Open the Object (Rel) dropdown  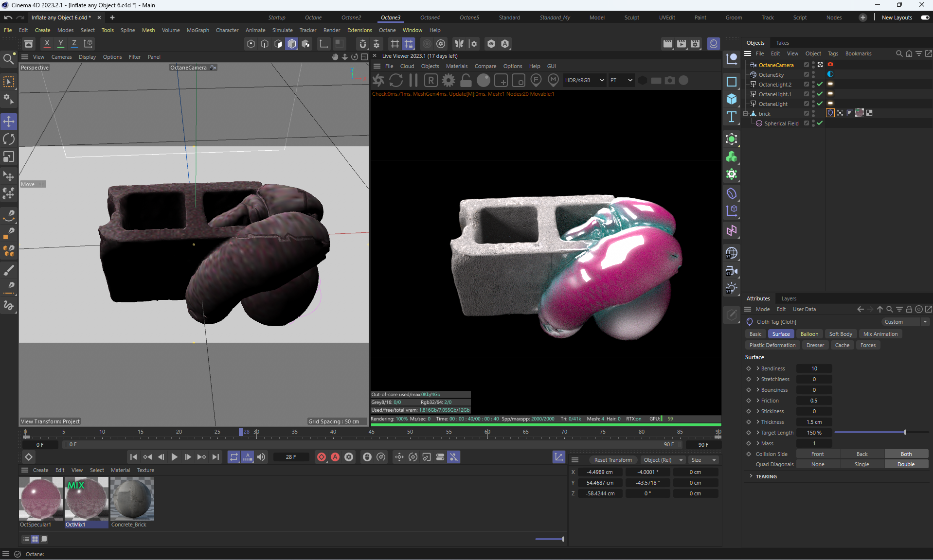[x=662, y=460]
